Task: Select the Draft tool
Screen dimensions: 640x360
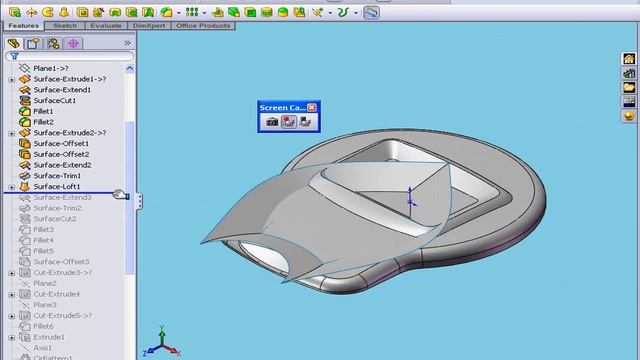Action: pos(234,12)
